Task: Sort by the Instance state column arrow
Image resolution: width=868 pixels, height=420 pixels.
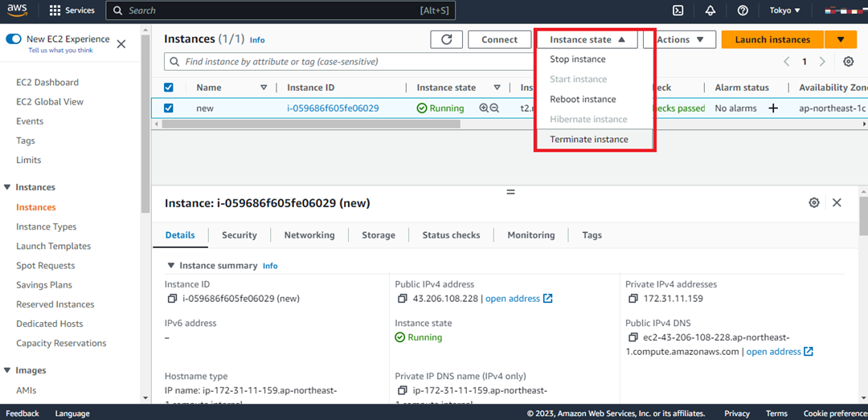Action: pos(497,88)
